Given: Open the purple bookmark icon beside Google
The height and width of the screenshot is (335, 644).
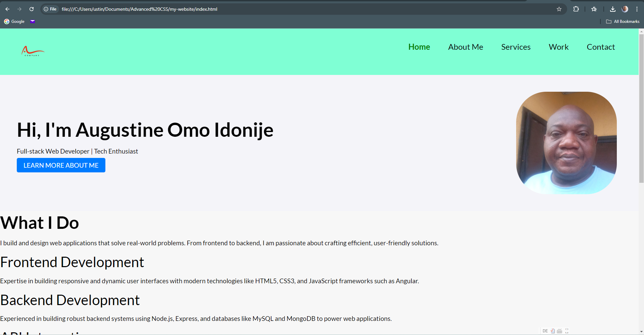Looking at the screenshot, I should 33,22.
